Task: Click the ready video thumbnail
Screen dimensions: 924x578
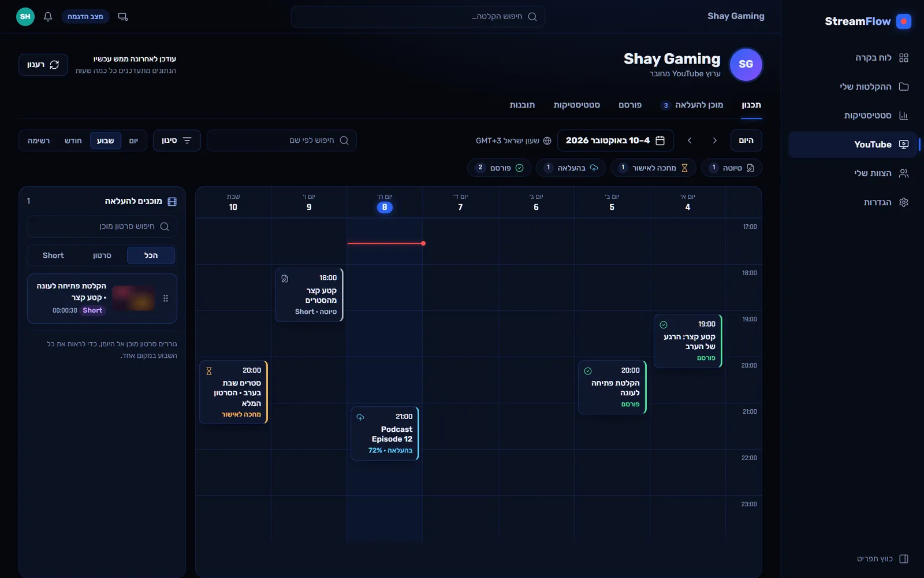Action: tap(133, 298)
